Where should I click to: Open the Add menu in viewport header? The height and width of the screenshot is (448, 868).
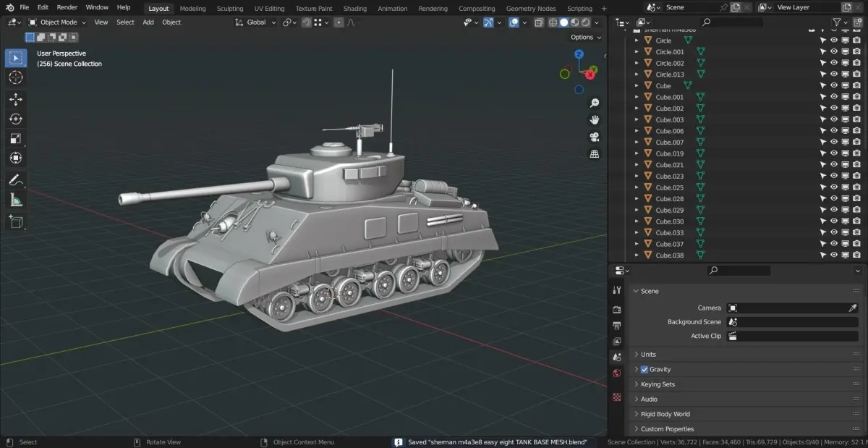tap(148, 22)
